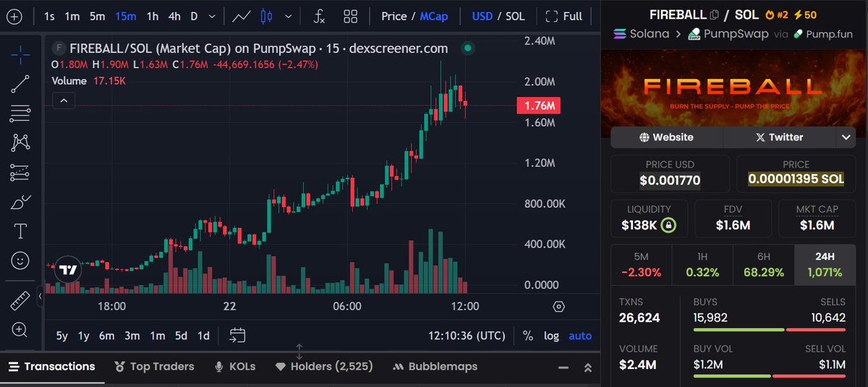Select the crosshair cursor tool
This screenshot has height=387, width=868.
click(x=20, y=54)
